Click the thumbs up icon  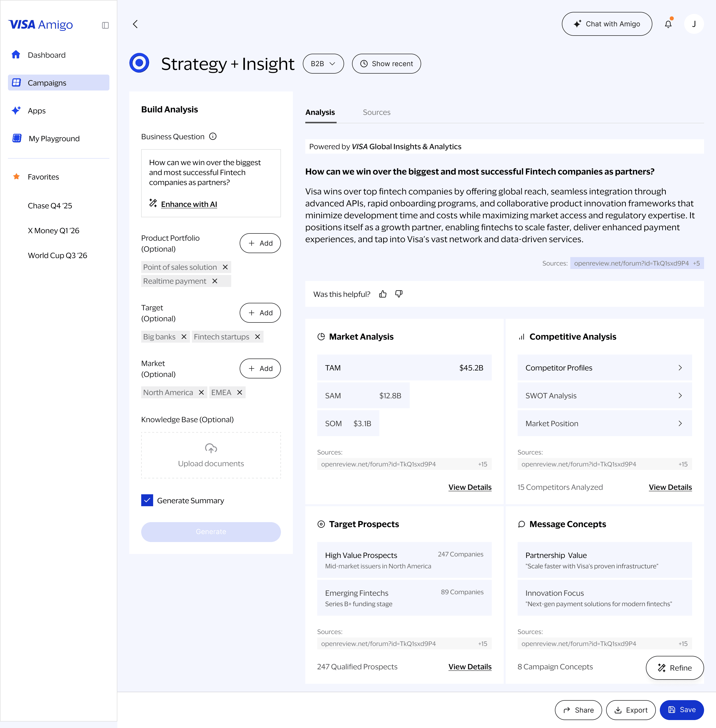[383, 294]
